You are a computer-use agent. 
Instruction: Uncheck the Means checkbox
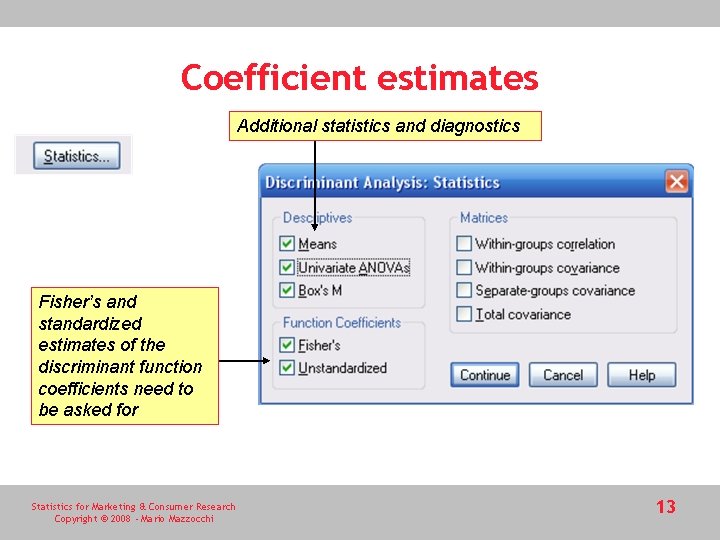click(287, 243)
